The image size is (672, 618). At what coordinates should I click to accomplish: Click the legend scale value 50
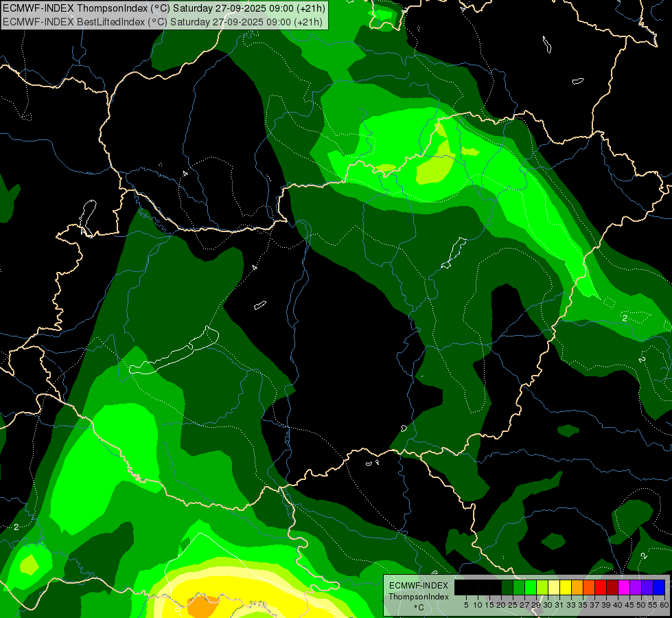(x=641, y=605)
